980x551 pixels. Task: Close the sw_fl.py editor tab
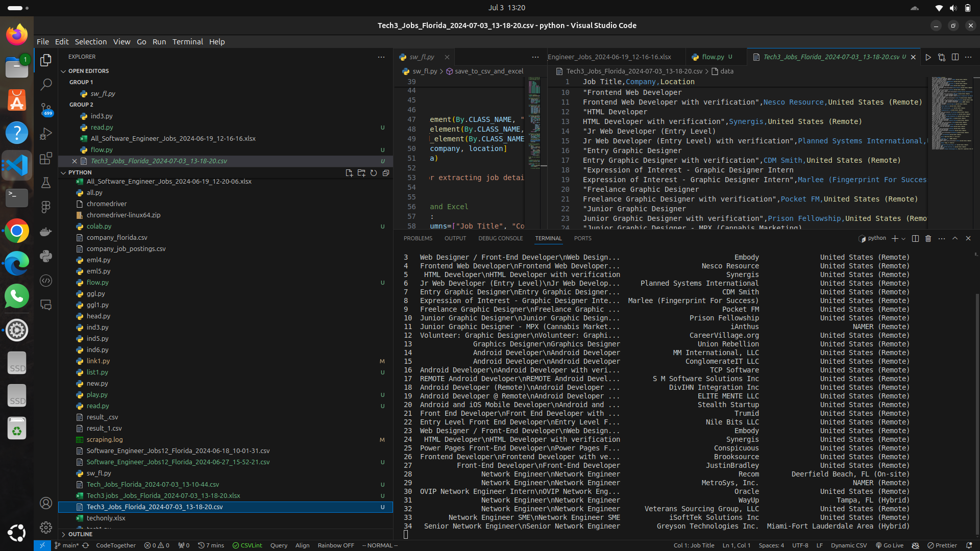click(447, 57)
